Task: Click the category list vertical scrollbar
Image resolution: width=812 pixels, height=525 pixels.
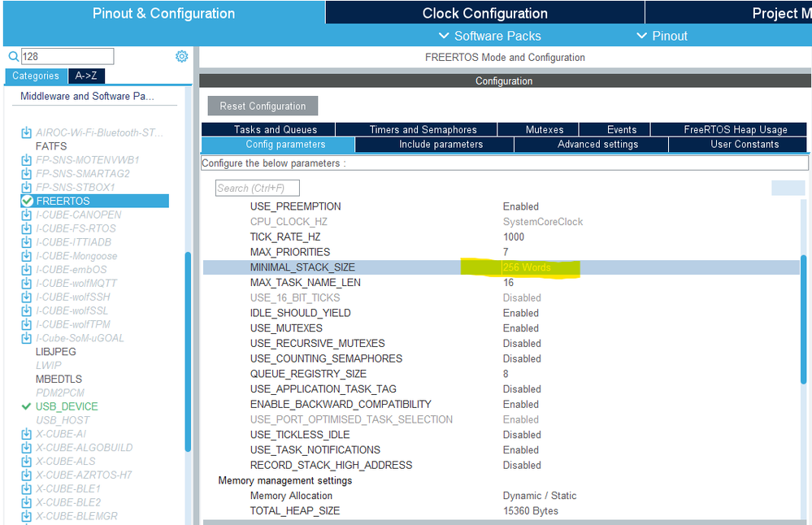Action: [188, 352]
